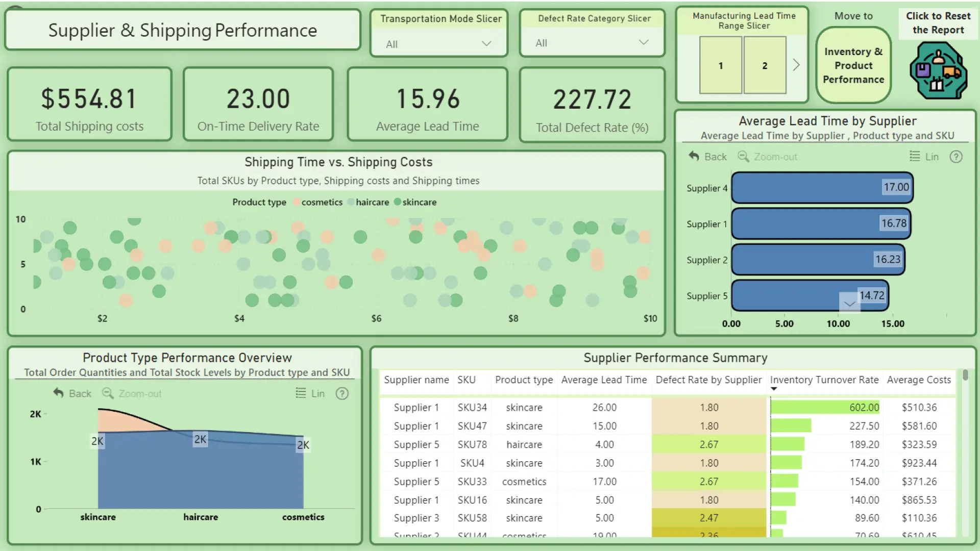The height and width of the screenshot is (551, 980).
Task: Click the Supplier & Shipping Performance title
Action: (182, 30)
